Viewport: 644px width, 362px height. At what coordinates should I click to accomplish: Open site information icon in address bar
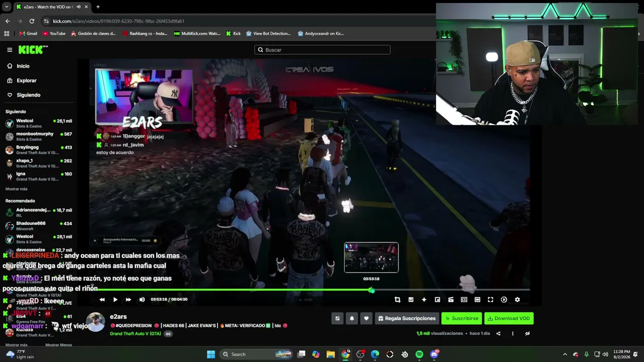pyautogui.click(x=46, y=21)
